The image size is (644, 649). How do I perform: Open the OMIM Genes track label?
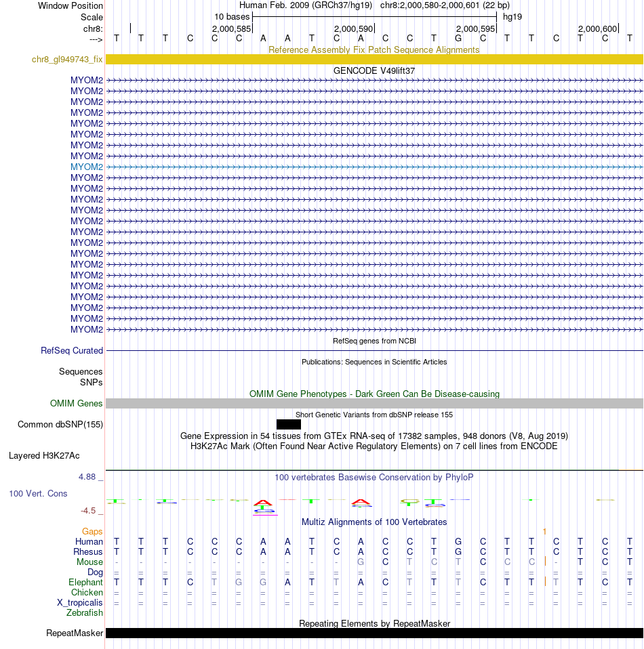76,404
